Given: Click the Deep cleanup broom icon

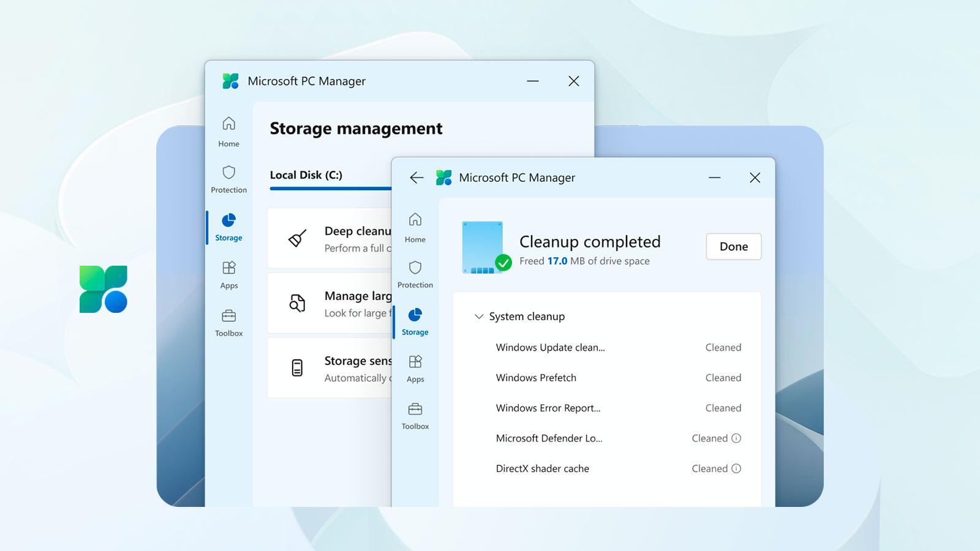Looking at the screenshot, I should [296, 238].
